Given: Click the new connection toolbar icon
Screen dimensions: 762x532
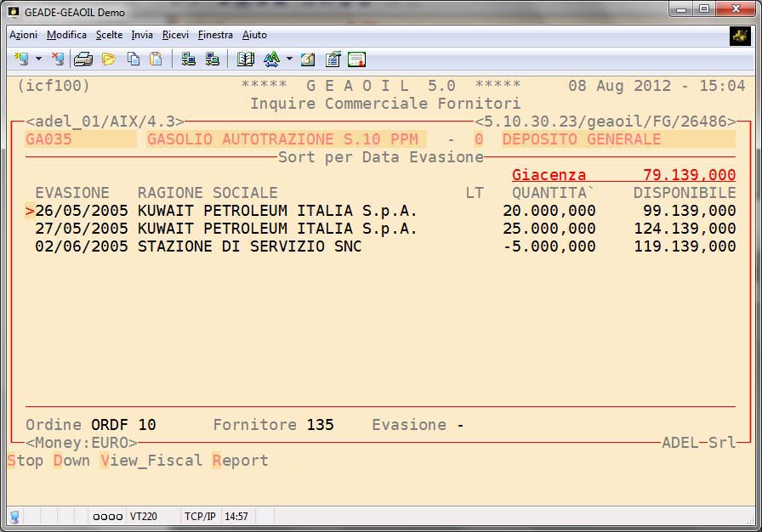Looking at the screenshot, I should point(22,59).
